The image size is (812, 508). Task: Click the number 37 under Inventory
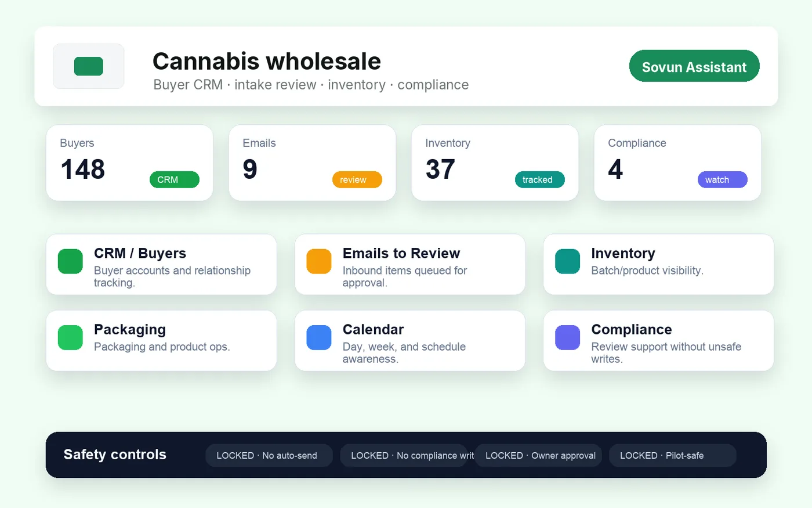pos(440,170)
